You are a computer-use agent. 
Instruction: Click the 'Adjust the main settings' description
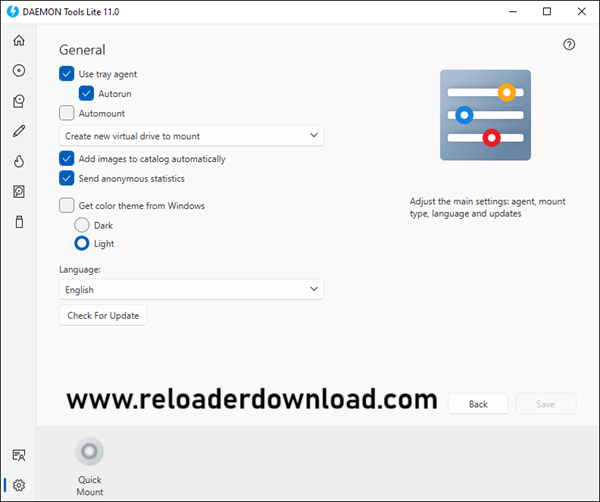(x=487, y=207)
